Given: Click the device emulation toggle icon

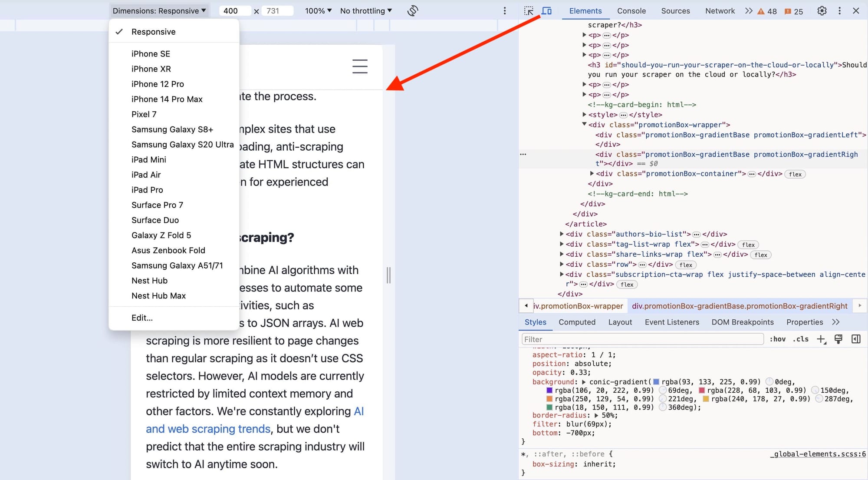Looking at the screenshot, I should click(547, 10).
